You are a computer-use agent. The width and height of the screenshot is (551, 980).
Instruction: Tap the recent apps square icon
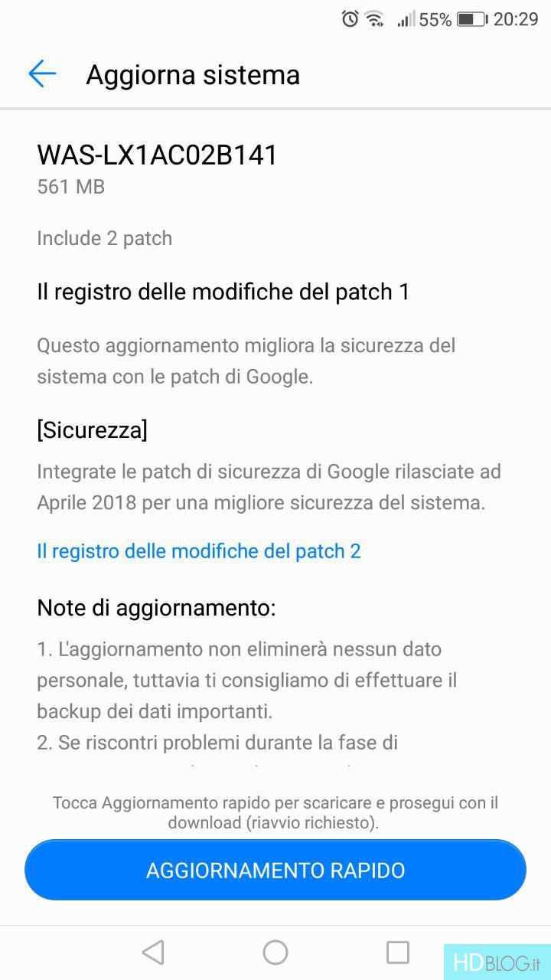pyautogui.click(x=398, y=952)
